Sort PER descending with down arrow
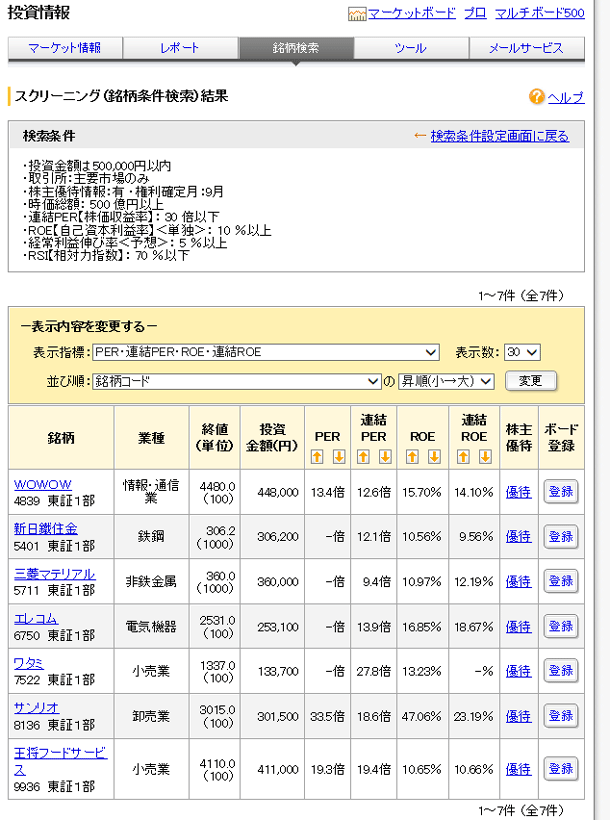 click(x=338, y=457)
